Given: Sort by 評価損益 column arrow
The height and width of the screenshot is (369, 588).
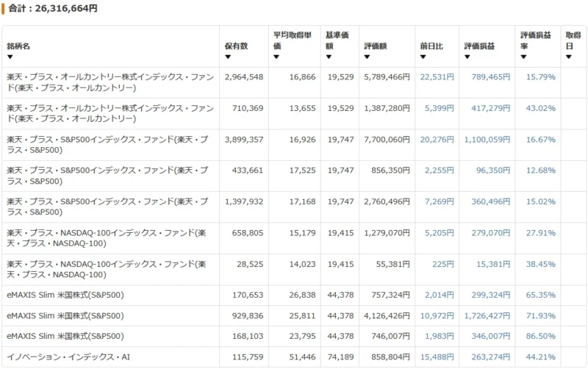Looking at the screenshot, I should pos(467,57).
